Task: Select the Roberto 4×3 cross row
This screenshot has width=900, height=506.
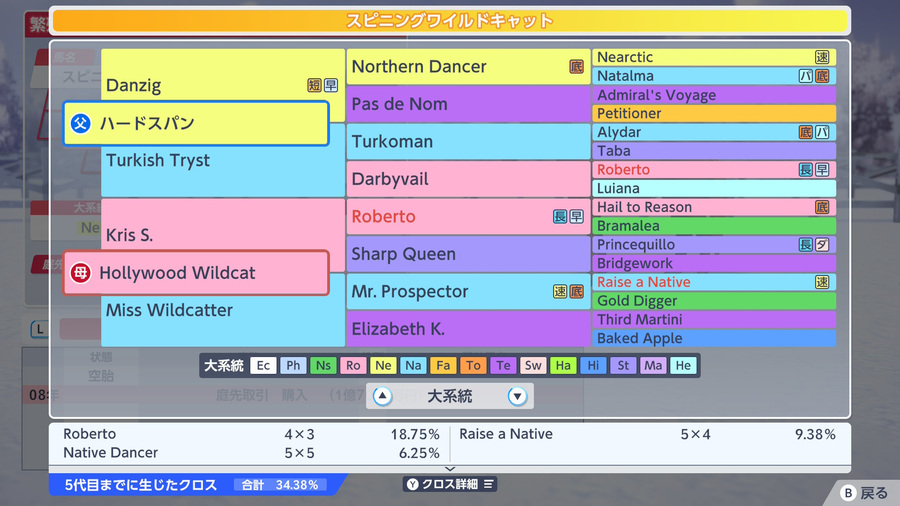Action: coord(251,434)
